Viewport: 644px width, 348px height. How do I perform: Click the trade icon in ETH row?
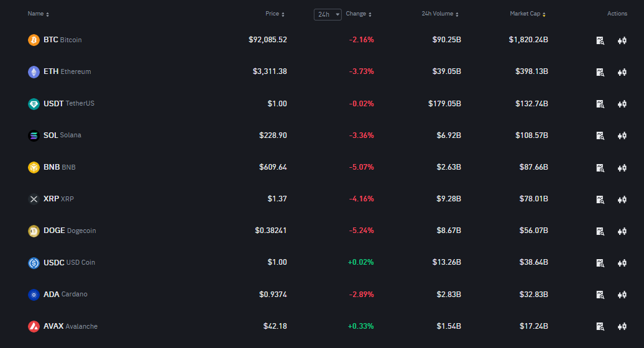(x=622, y=72)
